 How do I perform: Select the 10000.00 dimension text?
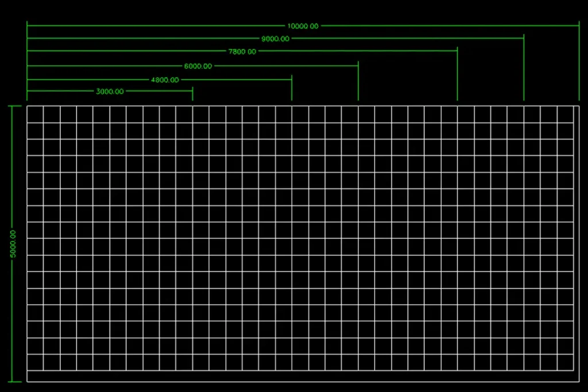pos(303,26)
